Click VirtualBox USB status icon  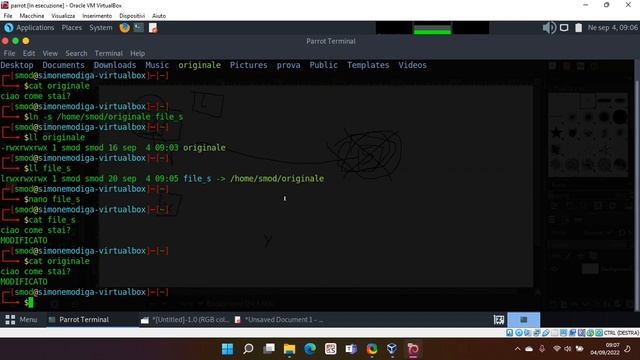pos(546,333)
